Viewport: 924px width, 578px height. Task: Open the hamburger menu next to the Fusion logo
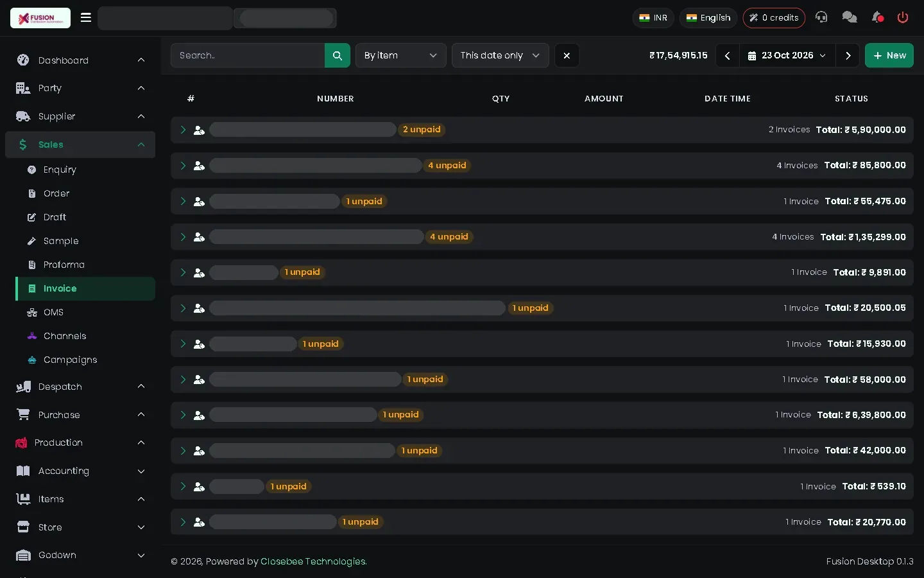pos(86,18)
